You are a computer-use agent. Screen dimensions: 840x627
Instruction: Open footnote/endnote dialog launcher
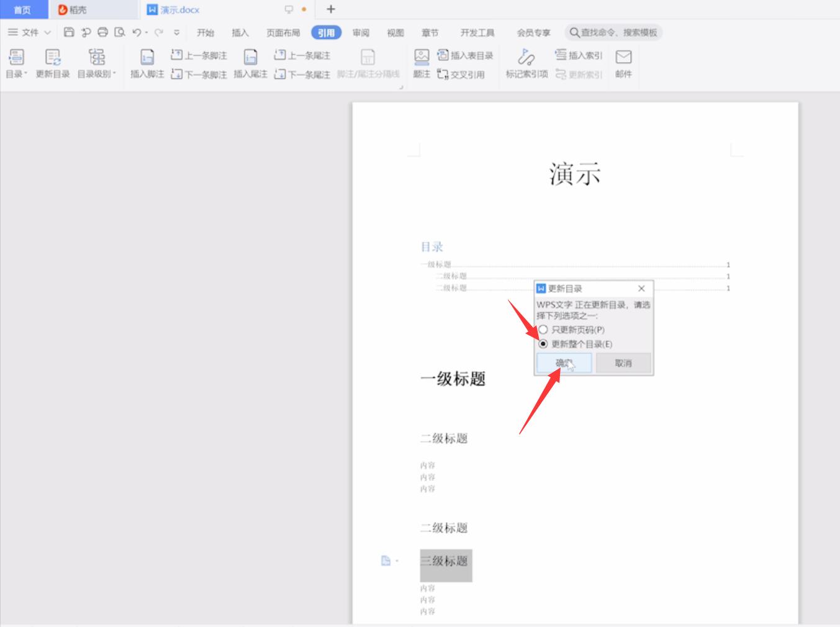point(401,88)
